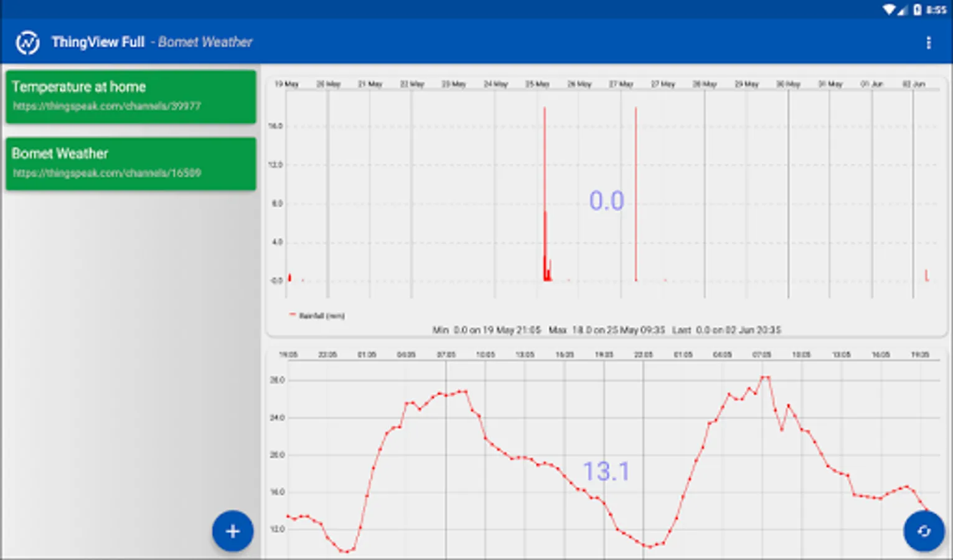Click the 29 May date axis label

coord(746,84)
